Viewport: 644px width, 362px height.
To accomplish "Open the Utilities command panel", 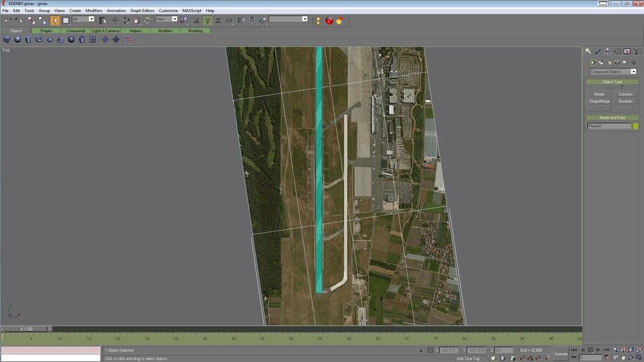I will click(x=636, y=51).
